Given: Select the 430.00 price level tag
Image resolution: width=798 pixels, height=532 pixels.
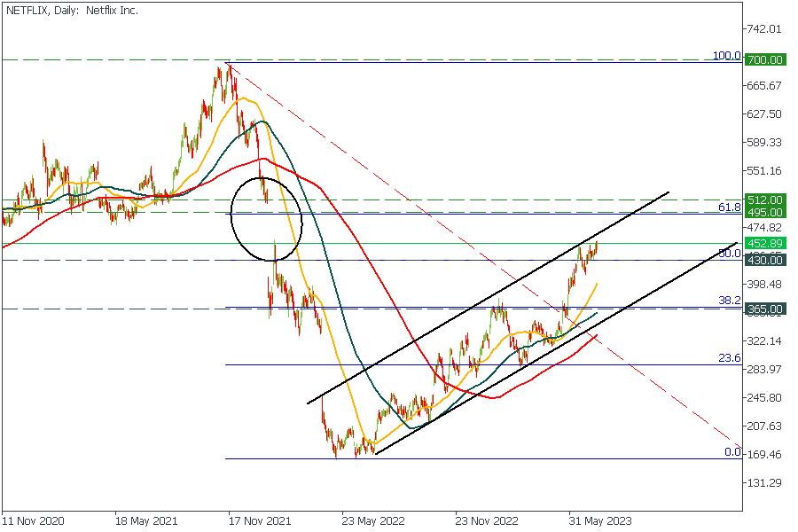Looking at the screenshot, I should click(x=764, y=261).
